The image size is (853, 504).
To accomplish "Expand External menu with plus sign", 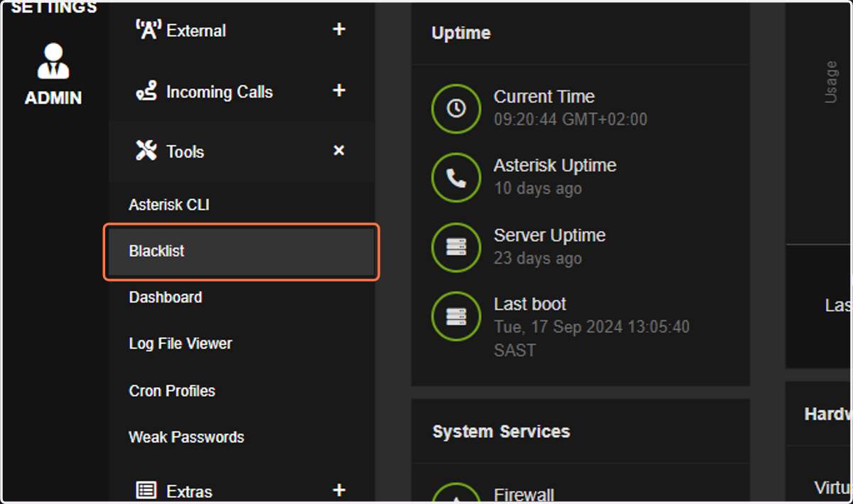I will tap(339, 30).
